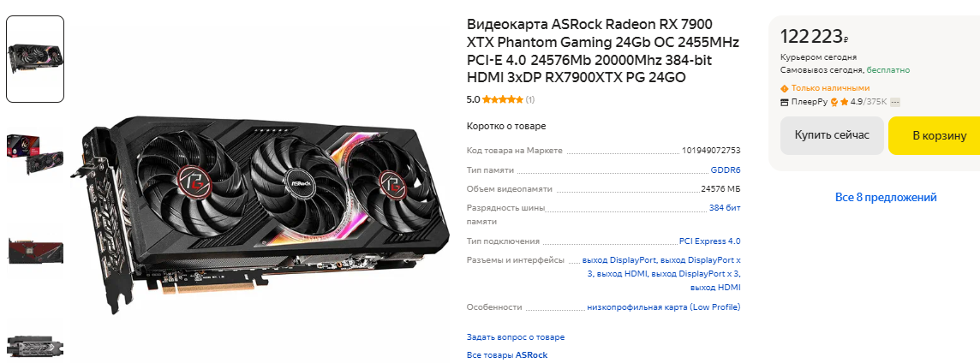The image size is (980, 363).
Task: Click the orange cash-only warning icon
Action: 785,89
